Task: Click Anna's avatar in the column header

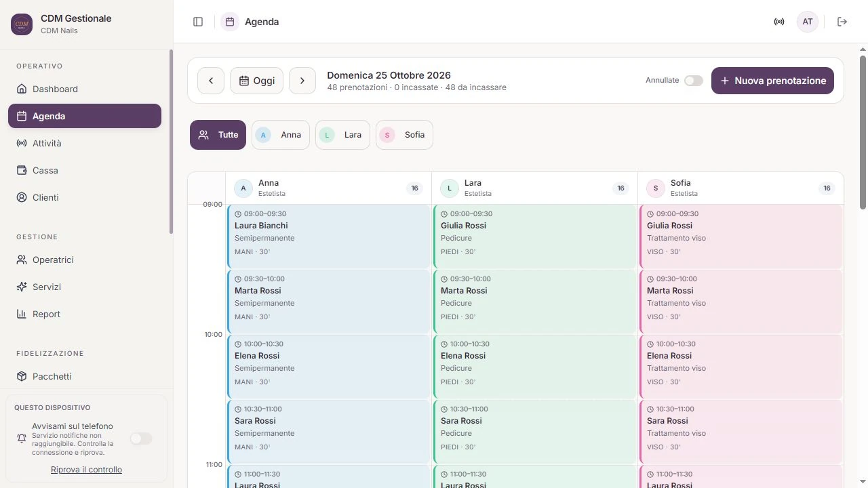Action: 243,188
